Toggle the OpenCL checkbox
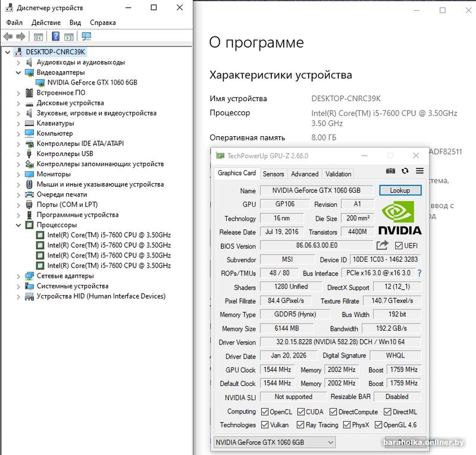The width and height of the screenshot is (476, 455). tap(265, 412)
